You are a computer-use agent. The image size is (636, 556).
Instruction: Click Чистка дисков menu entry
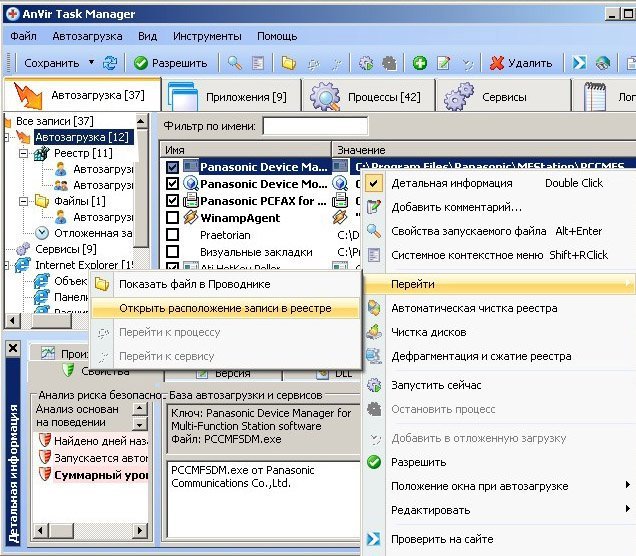point(499,332)
